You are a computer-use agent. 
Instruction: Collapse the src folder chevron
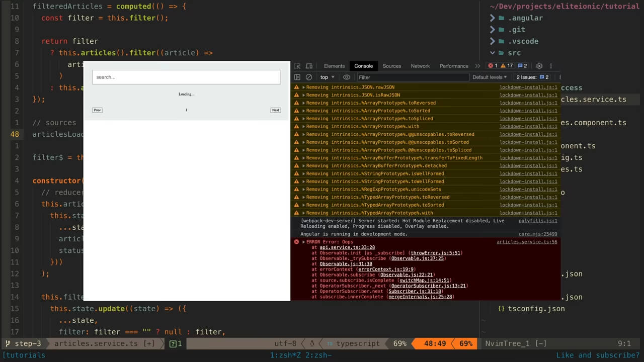tap(493, 53)
